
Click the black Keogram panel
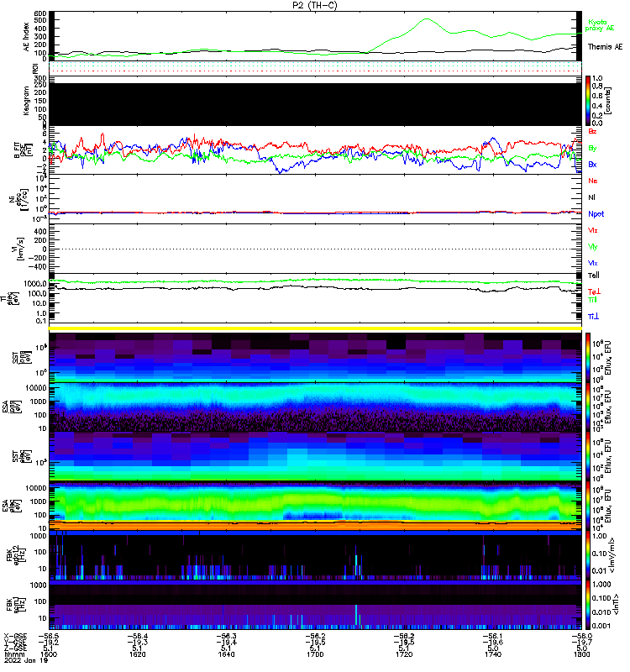coord(315,104)
